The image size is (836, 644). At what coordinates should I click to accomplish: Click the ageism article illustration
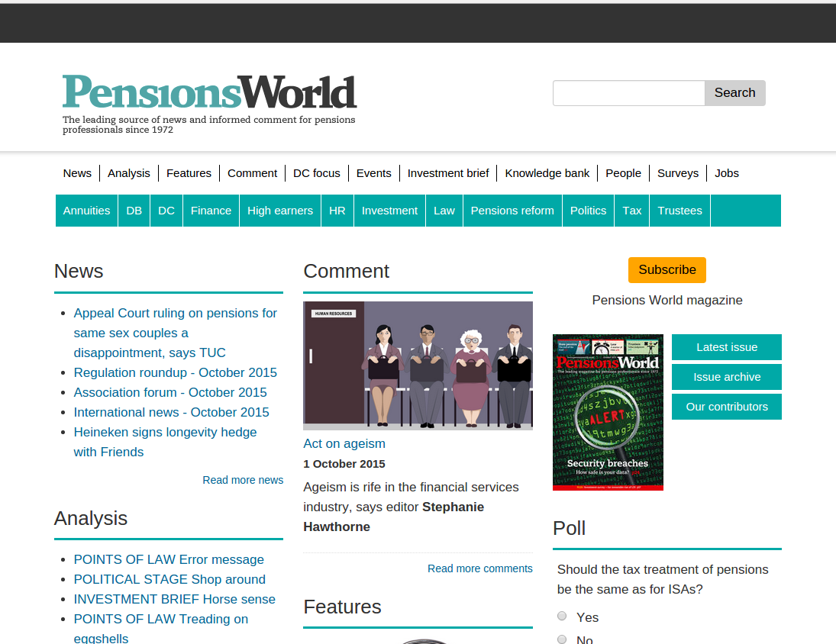(418, 365)
